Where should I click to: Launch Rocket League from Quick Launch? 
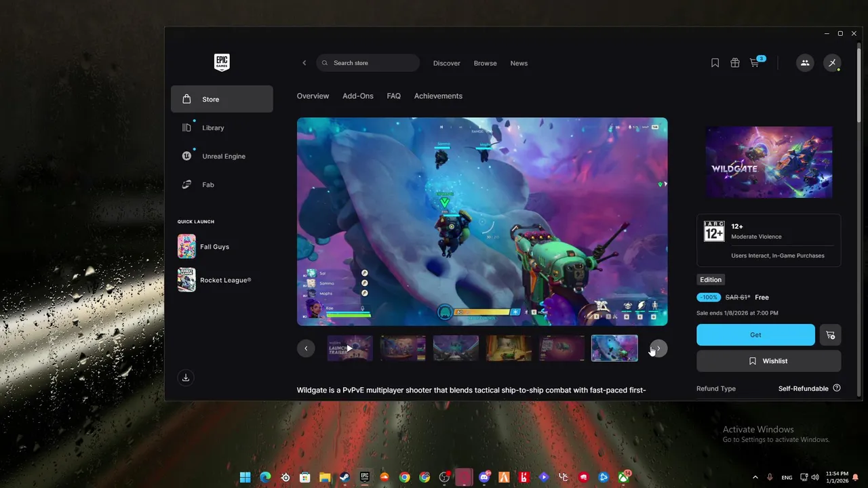(x=214, y=280)
